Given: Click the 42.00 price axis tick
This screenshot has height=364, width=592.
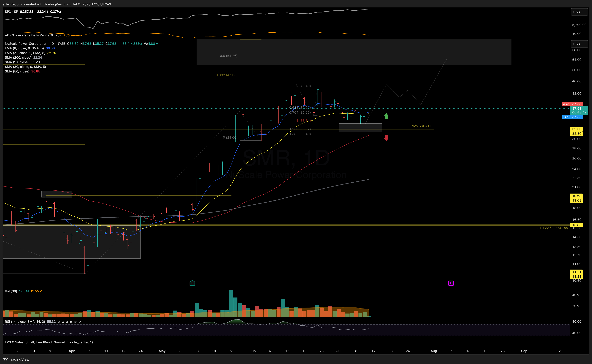Looking at the screenshot, I should coord(577,93).
